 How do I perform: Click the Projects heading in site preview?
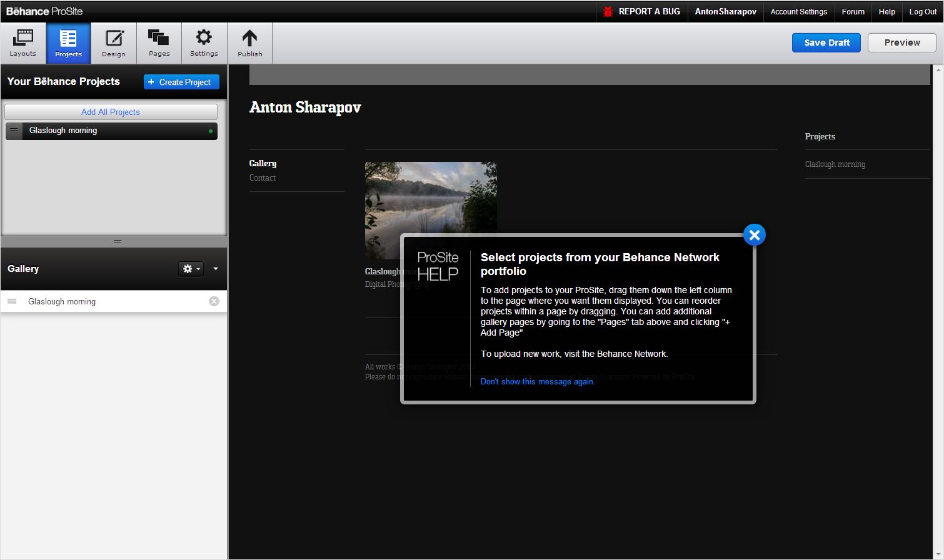coord(820,136)
